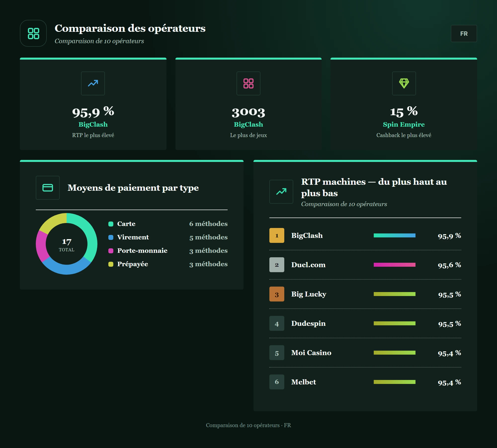Click the bronze rank 3 badge

tap(277, 294)
